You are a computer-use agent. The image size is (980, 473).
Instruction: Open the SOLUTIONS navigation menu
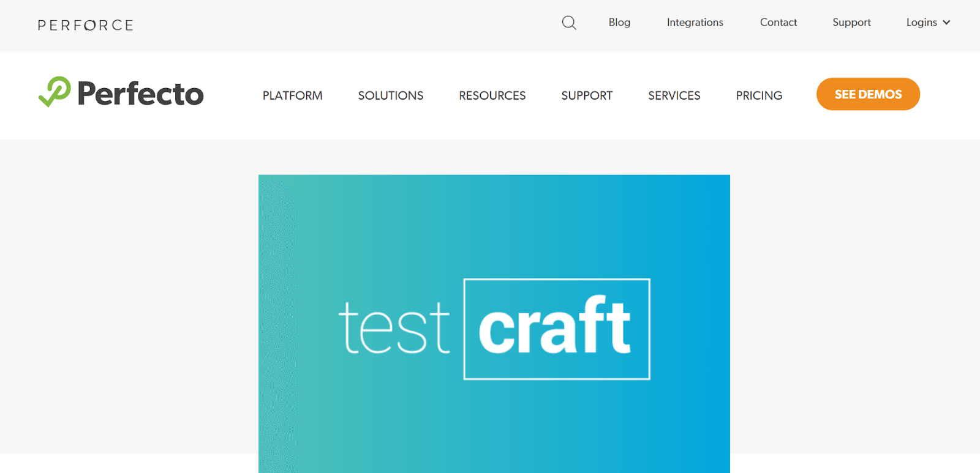coord(390,95)
